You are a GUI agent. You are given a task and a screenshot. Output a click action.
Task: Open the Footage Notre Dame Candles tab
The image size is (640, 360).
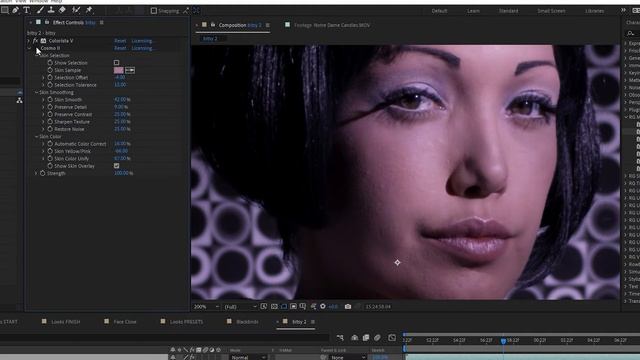tap(332, 25)
